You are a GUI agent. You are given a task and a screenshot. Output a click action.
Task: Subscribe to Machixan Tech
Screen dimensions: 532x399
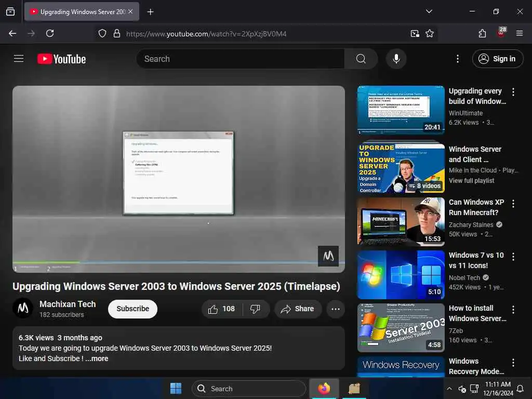coord(132,309)
